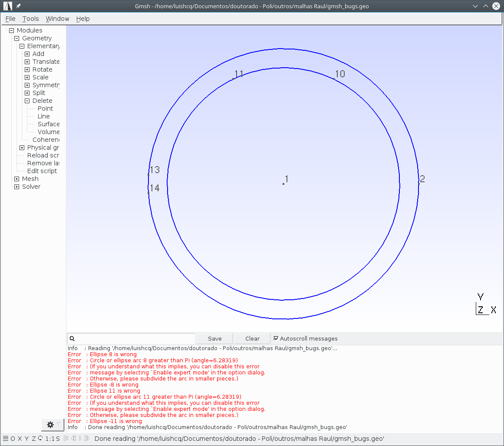
Task: Save the message log with Save button
Action: click(215, 338)
